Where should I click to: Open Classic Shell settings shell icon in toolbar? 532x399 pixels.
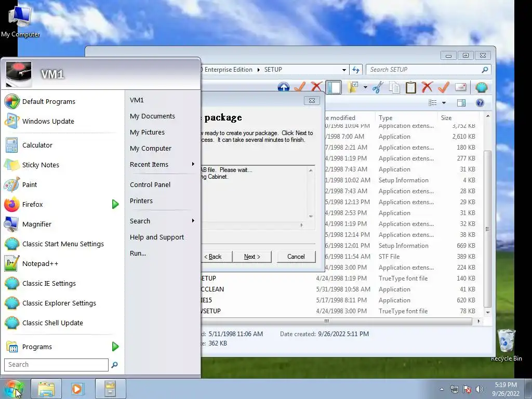click(481, 87)
